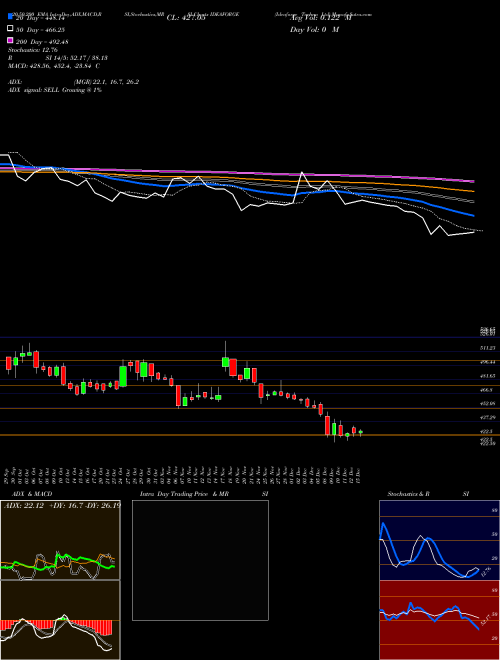Click the blue 20 Day EMA legend swatch
Image resolution: width=500 pixels, height=660 pixels.
click(11, 16)
